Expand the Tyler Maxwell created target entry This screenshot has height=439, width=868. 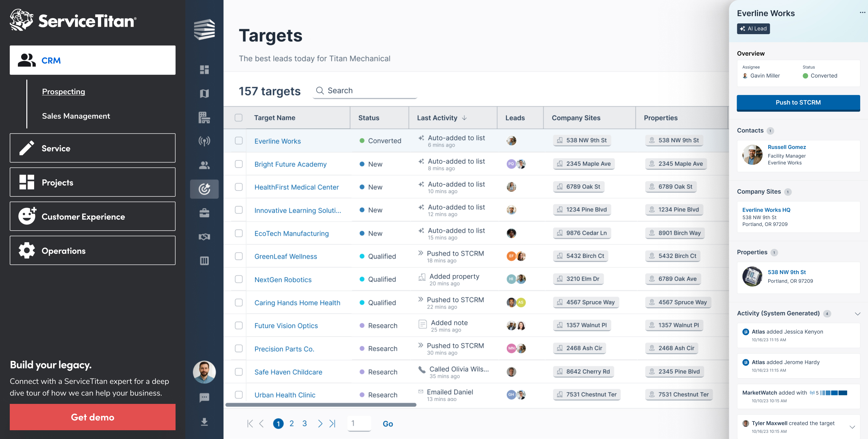tap(852, 427)
